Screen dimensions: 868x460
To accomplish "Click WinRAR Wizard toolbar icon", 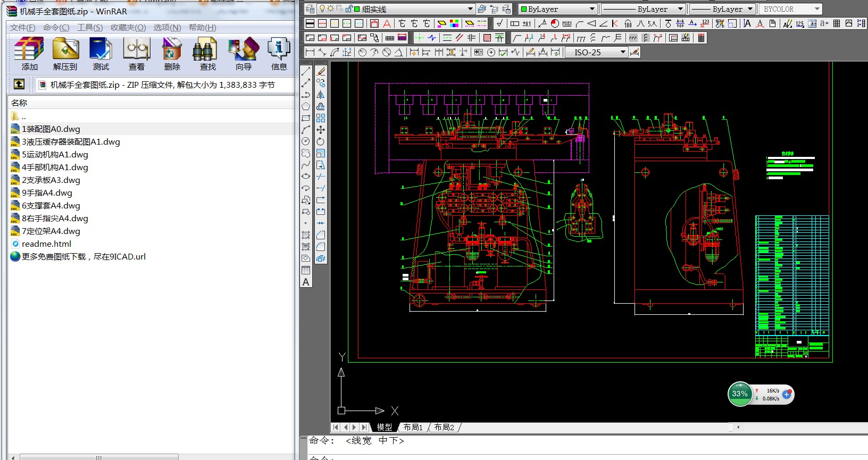I will click(x=243, y=54).
